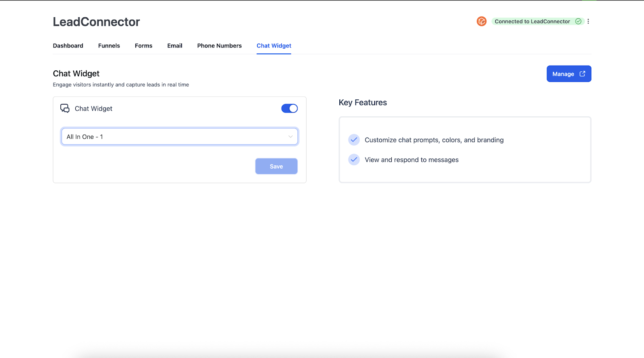Click 'View and respond to messages' text
Screen dimensions: 644x358
(x=411, y=160)
